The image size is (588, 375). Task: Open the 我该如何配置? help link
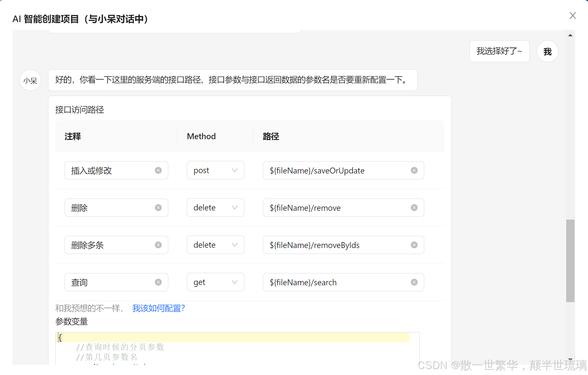pos(158,308)
